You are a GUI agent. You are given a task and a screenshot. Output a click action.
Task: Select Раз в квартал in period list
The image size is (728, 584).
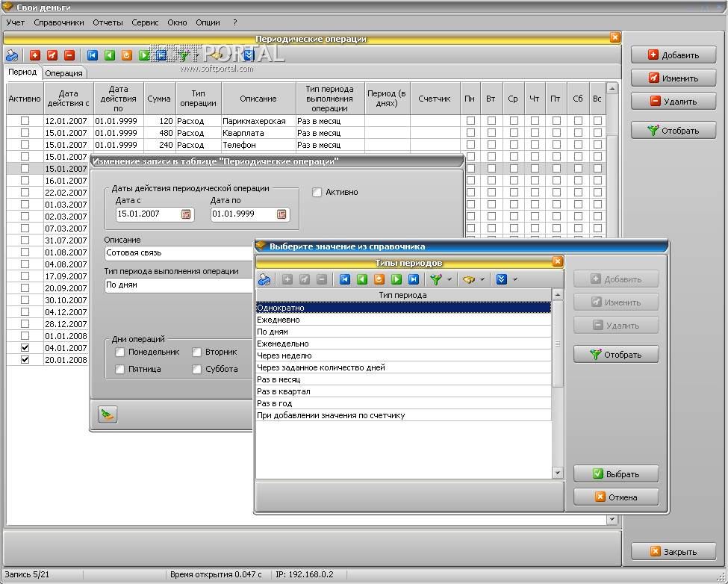[x=284, y=391]
